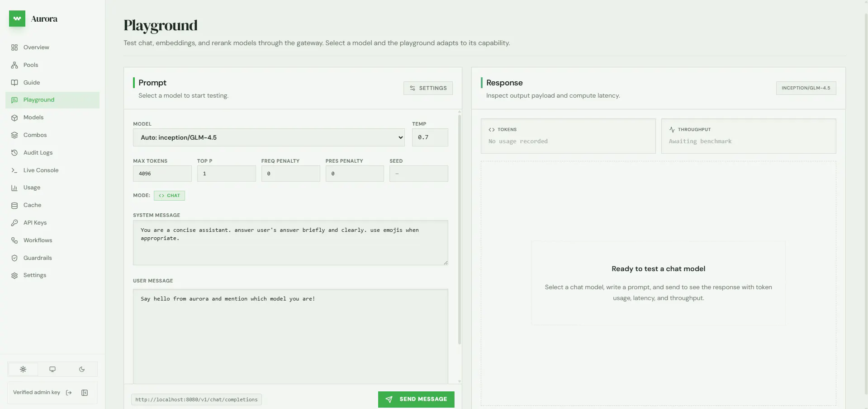Click the Pres Penalty field

tap(355, 174)
